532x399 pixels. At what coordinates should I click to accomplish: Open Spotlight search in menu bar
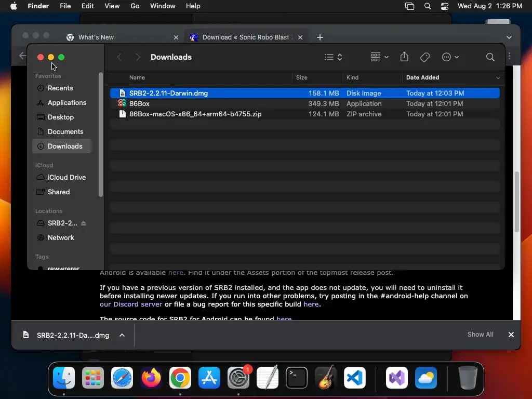tap(428, 6)
